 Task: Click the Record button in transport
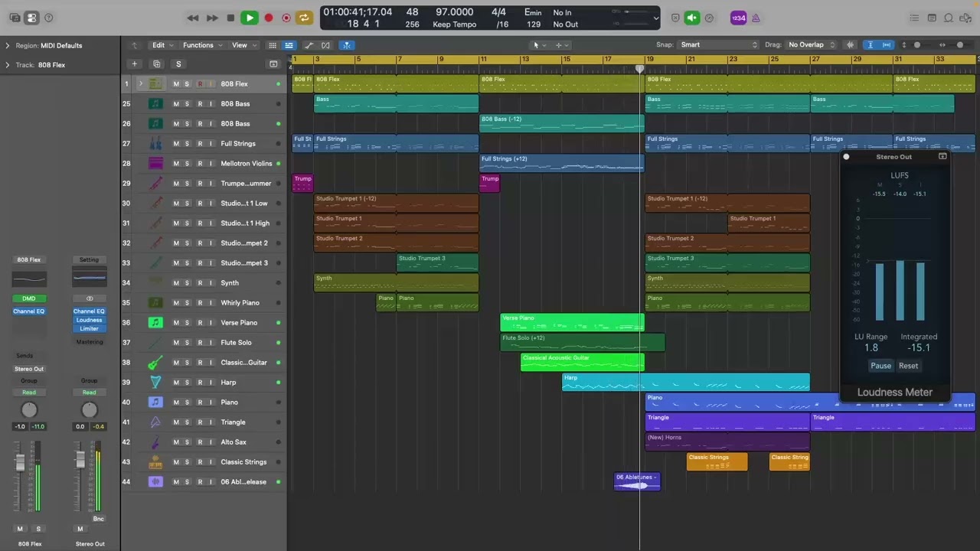[269, 18]
